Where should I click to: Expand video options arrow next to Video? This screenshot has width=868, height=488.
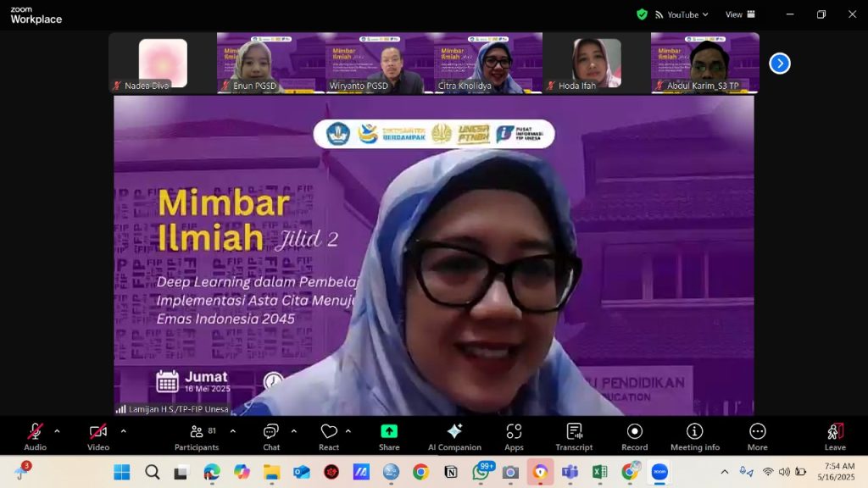pos(123,431)
